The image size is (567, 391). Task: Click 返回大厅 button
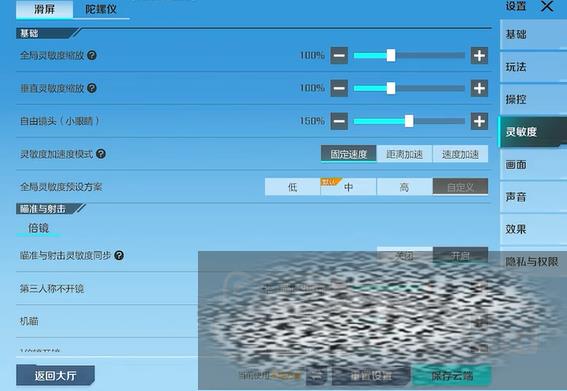pyautogui.click(x=55, y=375)
